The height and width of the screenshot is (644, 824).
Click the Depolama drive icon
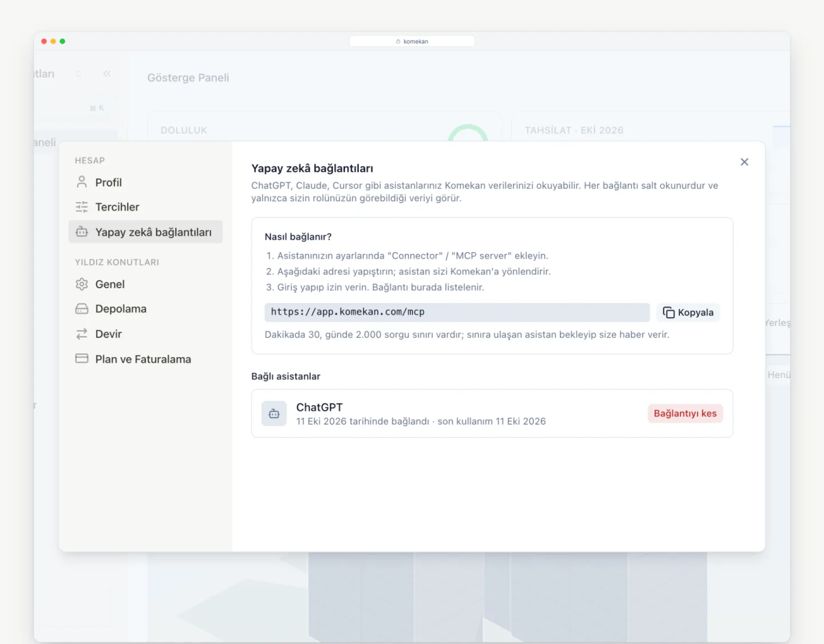pyautogui.click(x=82, y=309)
